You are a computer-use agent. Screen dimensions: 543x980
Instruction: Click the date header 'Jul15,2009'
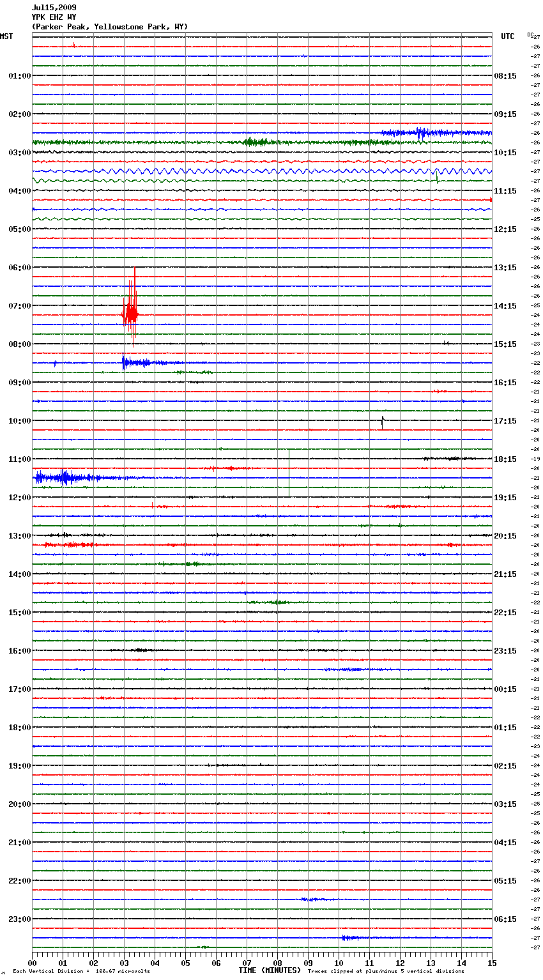(x=54, y=8)
